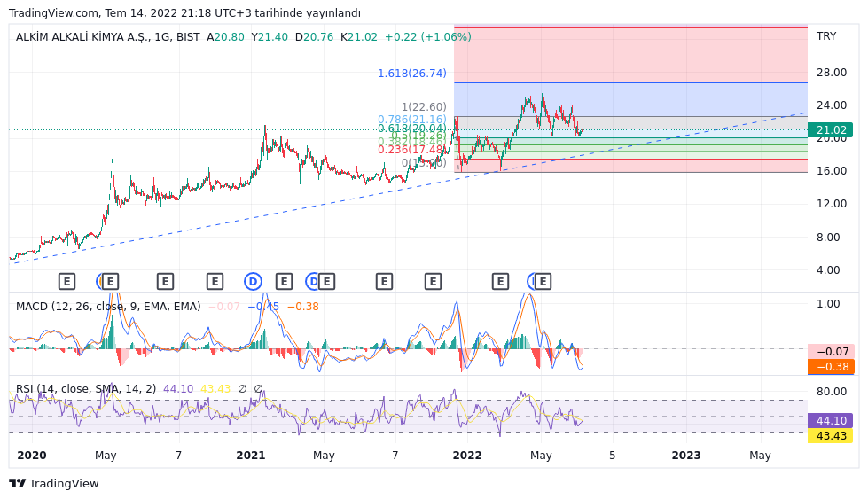Screen dimensions: 868x499
Task: Click the 80.00 label on RSI axis
Action: click(832, 392)
